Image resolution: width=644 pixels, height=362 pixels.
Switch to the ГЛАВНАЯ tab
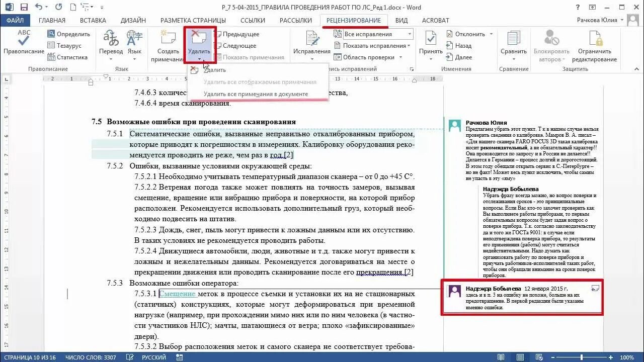[x=52, y=21]
